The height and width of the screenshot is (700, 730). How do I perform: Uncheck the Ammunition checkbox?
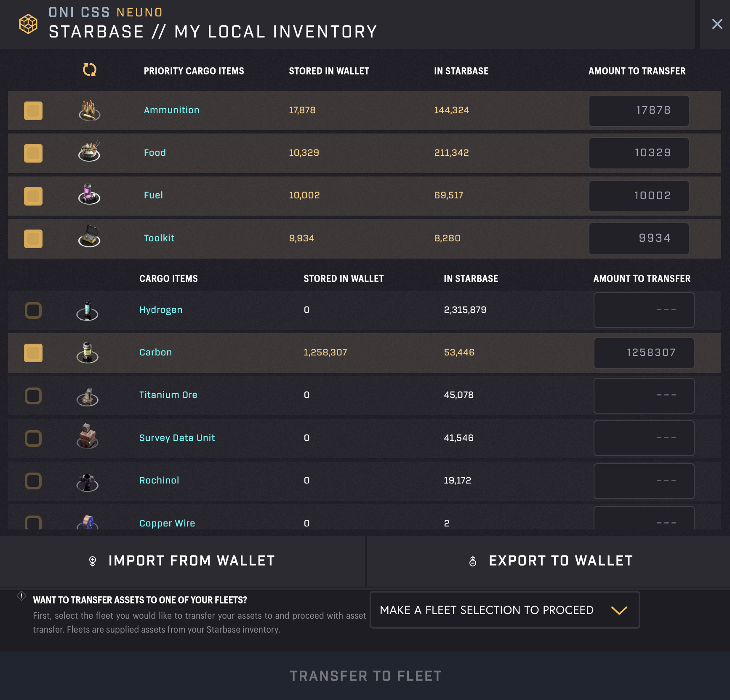(x=33, y=111)
